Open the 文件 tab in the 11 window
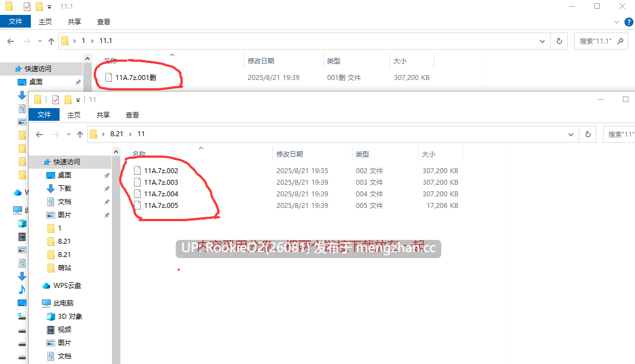Screen dimensions: 635x364 (44, 115)
